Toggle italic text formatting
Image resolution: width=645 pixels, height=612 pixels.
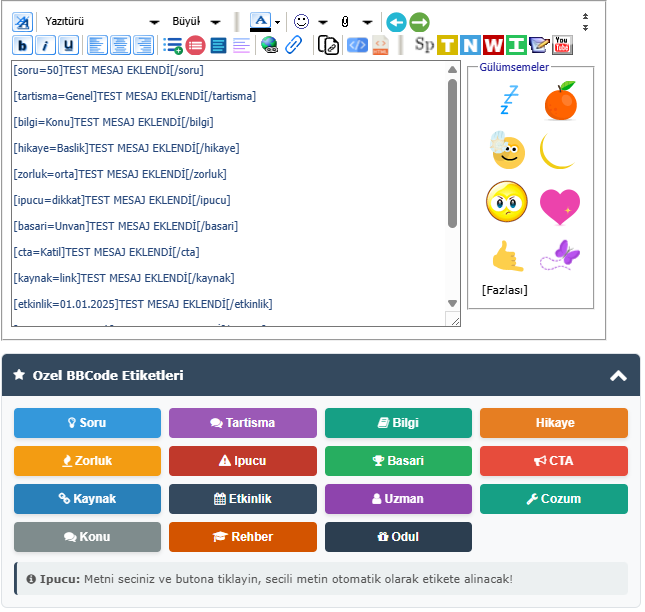click(45, 45)
